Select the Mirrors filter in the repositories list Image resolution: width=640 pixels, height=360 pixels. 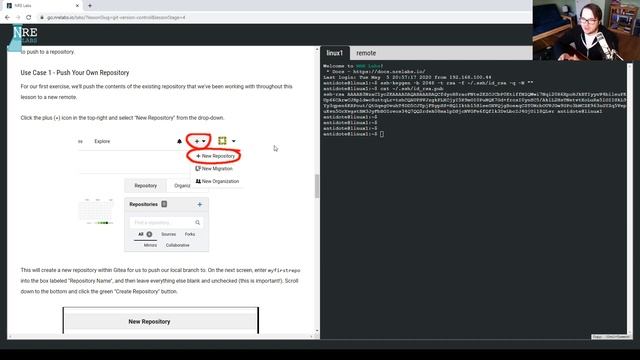pyautogui.click(x=150, y=245)
